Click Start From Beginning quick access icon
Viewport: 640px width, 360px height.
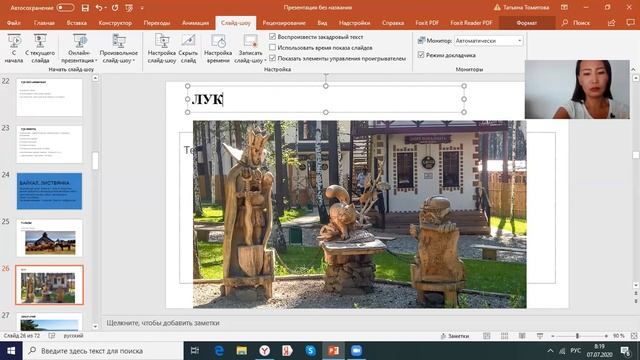click(129, 8)
